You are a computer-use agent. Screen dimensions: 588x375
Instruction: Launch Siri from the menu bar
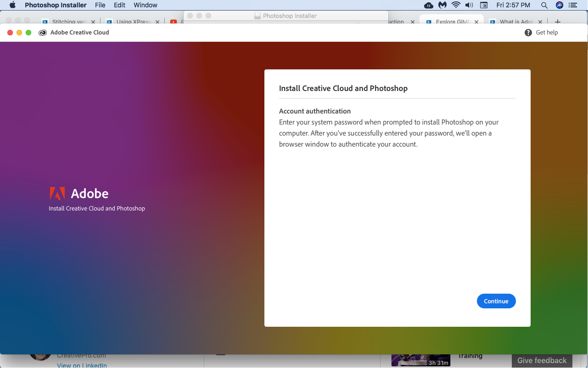559,5
